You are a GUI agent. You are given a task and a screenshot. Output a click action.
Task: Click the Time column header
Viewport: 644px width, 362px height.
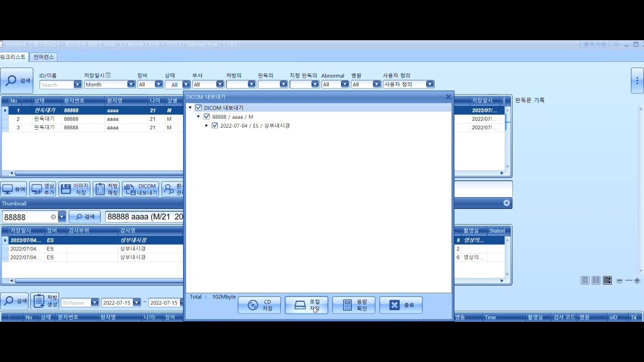(x=504, y=317)
